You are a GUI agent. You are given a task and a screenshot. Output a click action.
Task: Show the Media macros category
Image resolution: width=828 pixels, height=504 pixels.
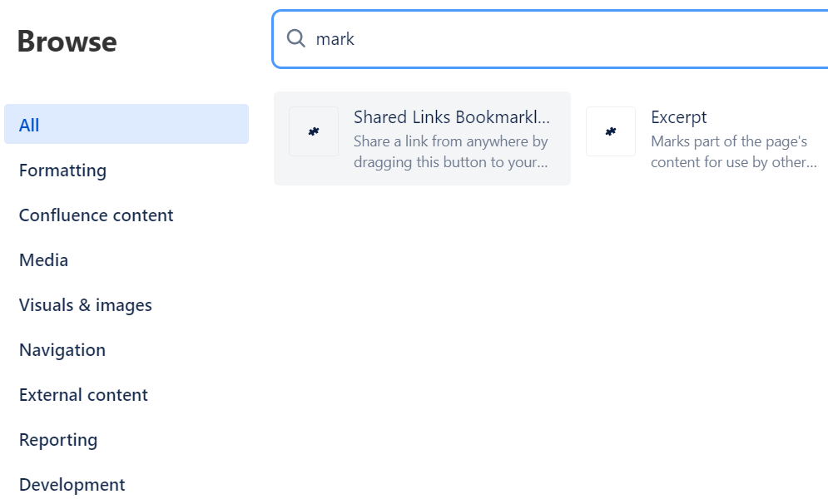click(x=44, y=259)
